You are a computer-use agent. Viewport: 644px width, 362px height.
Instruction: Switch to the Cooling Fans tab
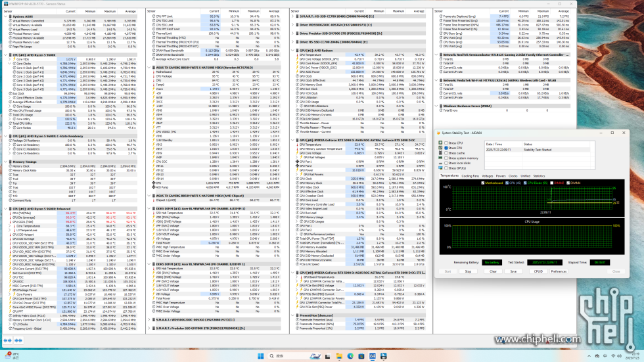470,175
